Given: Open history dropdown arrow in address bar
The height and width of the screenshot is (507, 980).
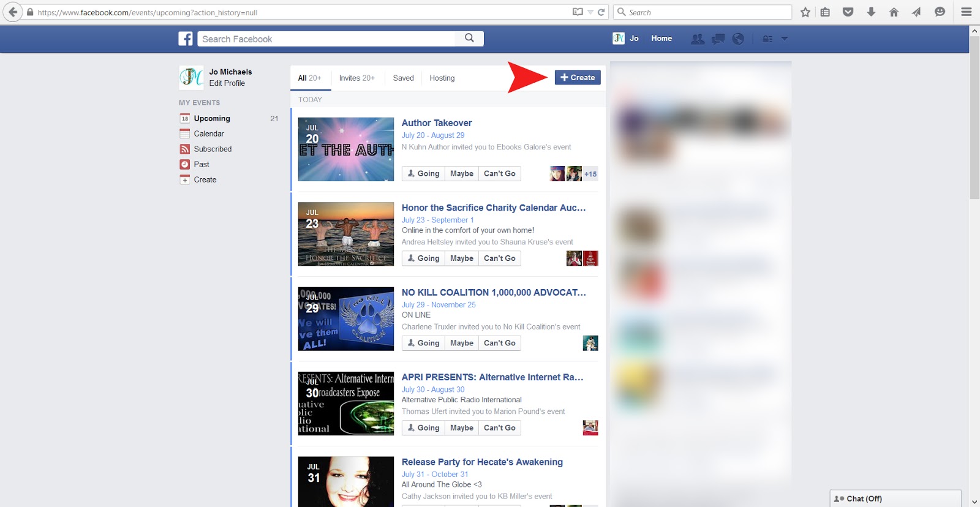Looking at the screenshot, I should pyautogui.click(x=590, y=12).
